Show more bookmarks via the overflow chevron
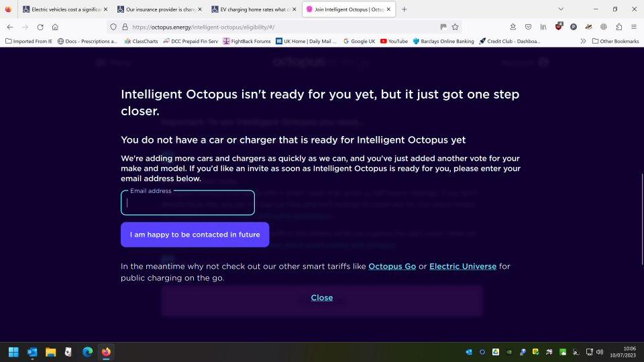The width and height of the screenshot is (644, 362). [583, 41]
